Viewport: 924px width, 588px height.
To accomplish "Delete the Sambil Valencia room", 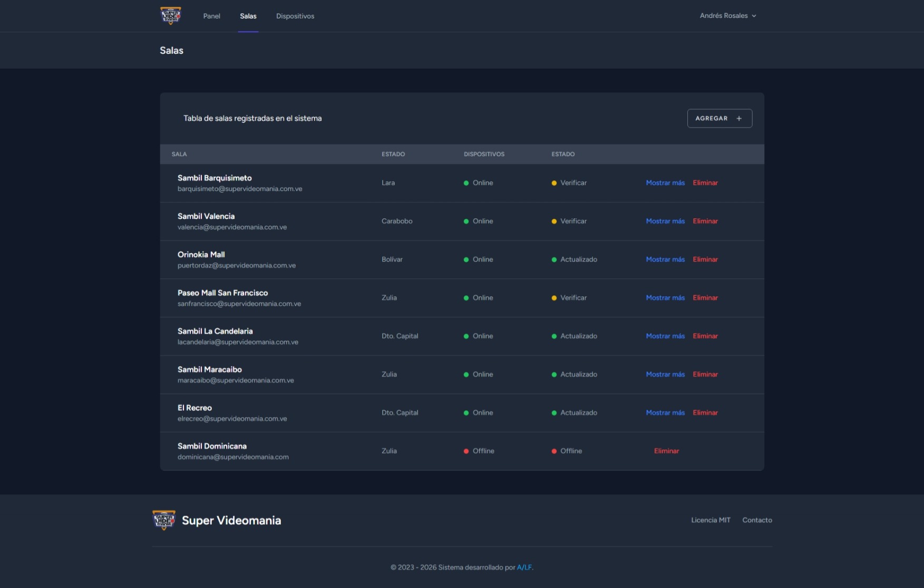I will coord(705,221).
